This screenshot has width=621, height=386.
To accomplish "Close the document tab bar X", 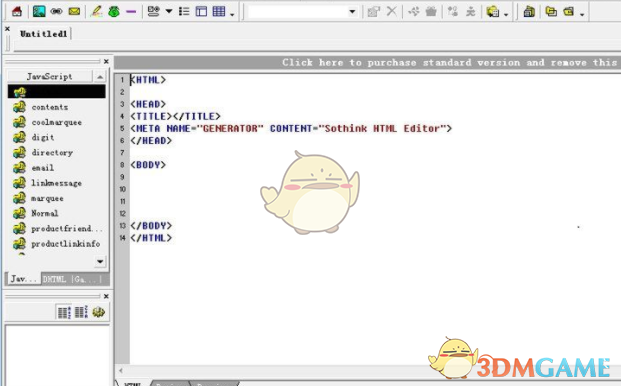I will 7,29.
